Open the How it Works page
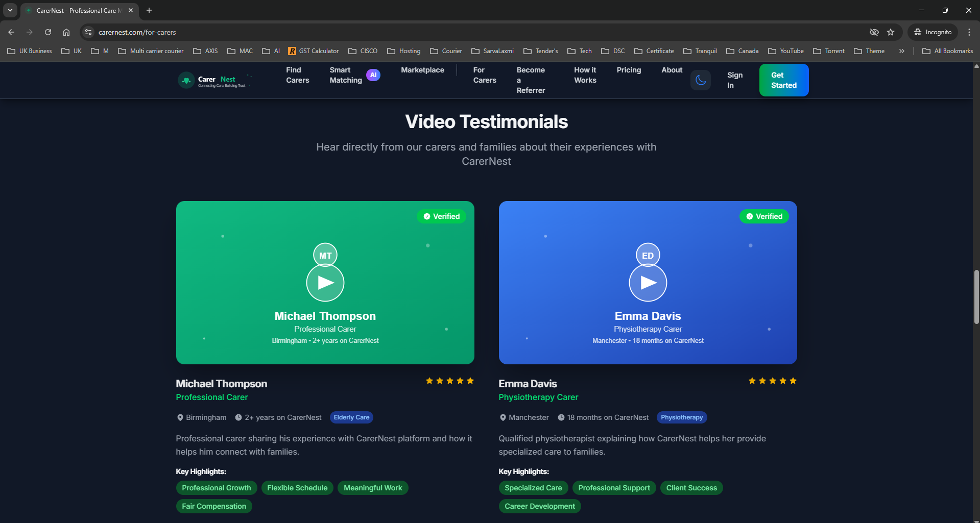The width and height of the screenshot is (980, 523). (x=585, y=75)
